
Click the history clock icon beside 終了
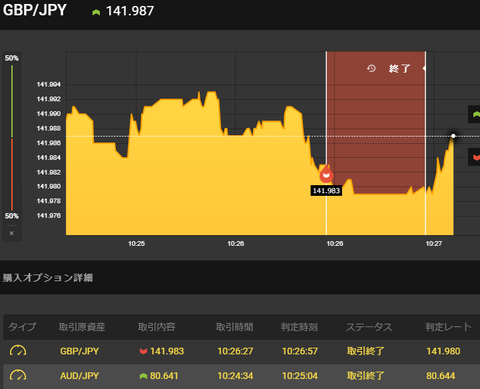[x=371, y=69]
